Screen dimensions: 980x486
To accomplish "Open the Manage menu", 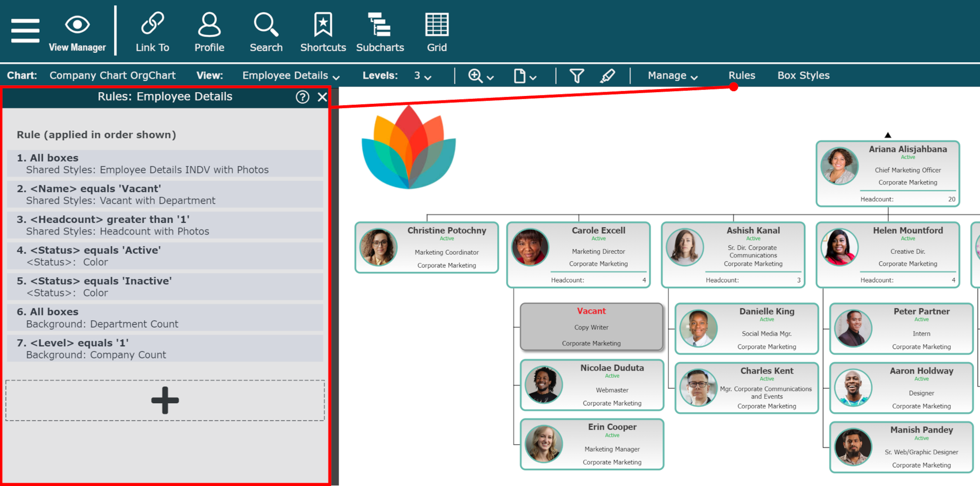I will pos(672,76).
